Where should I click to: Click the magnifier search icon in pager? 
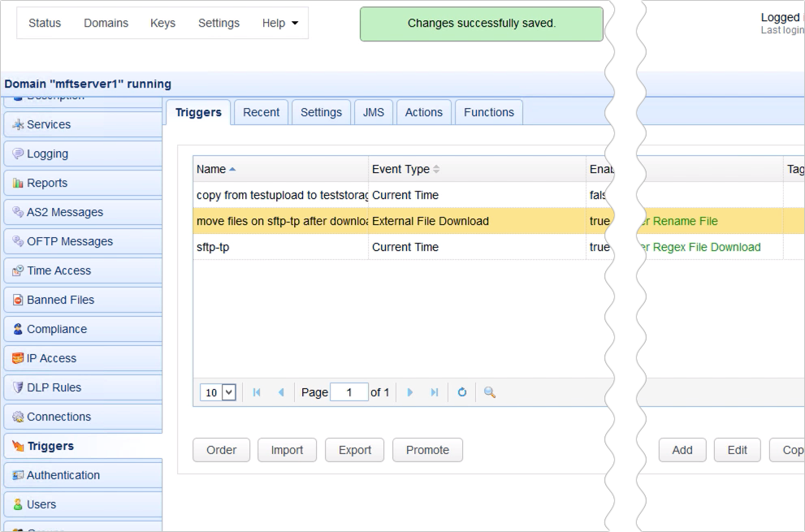tap(489, 392)
